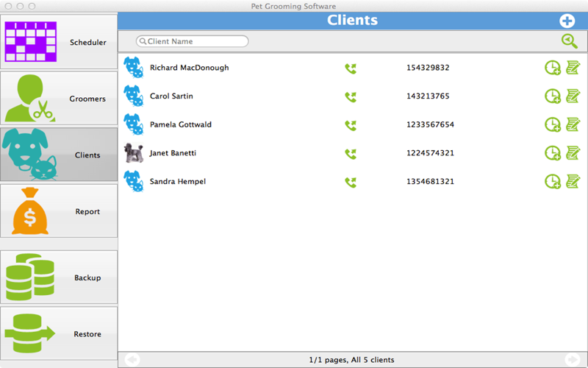Screen dimensions: 588x368
Task: Call Pamela Gottwald via phone icon
Action: (x=351, y=125)
